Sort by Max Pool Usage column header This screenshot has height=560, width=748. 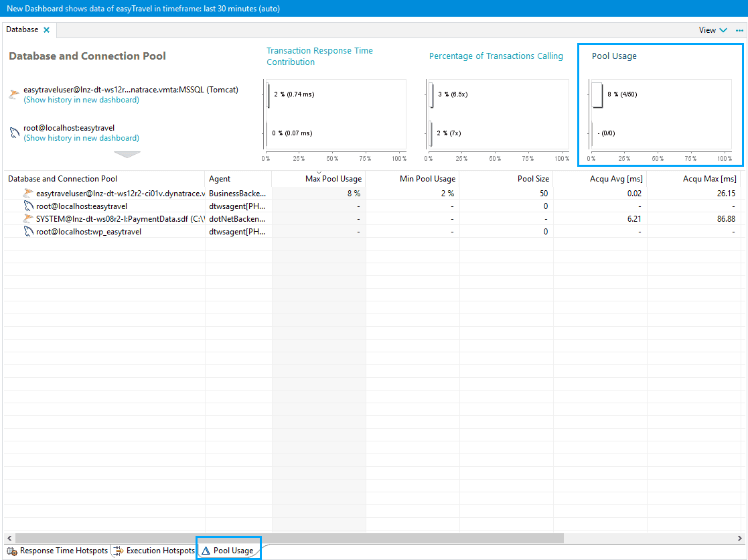pyautogui.click(x=319, y=179)
